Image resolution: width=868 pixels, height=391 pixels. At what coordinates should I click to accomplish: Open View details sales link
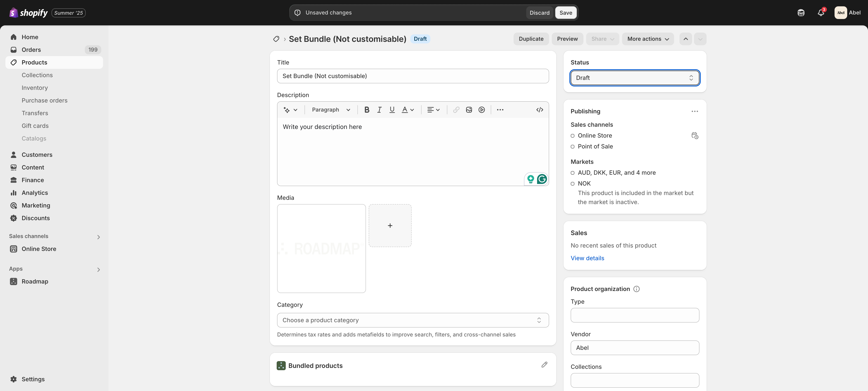pyautogui.click(x=587, y=258)
